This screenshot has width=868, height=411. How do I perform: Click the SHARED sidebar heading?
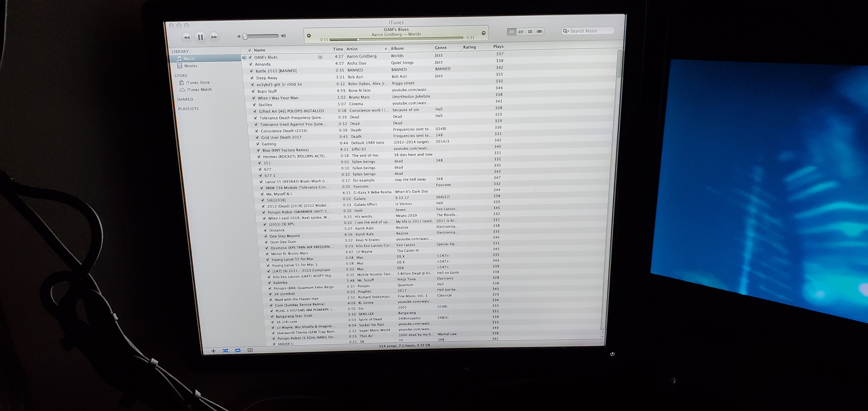(x=185, y=99)
